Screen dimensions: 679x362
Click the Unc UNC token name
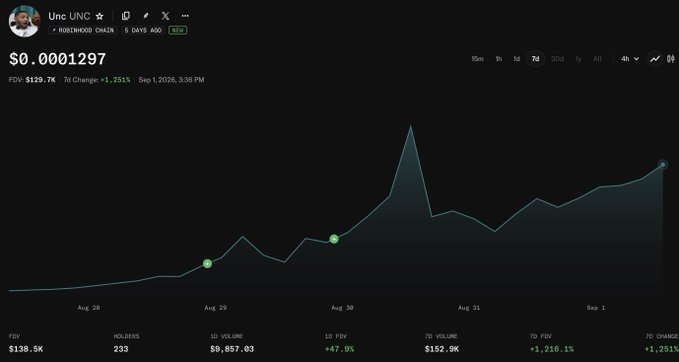69,16
